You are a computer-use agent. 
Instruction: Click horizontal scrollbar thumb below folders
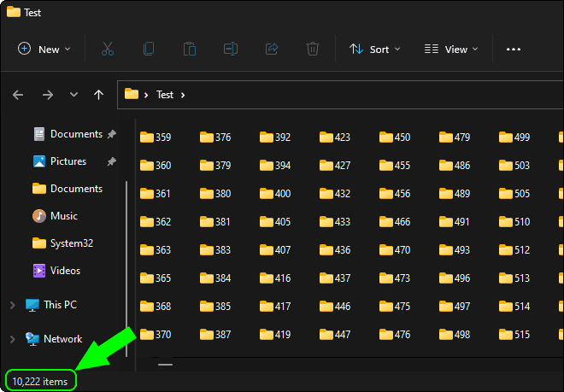(x=165, y=365)
